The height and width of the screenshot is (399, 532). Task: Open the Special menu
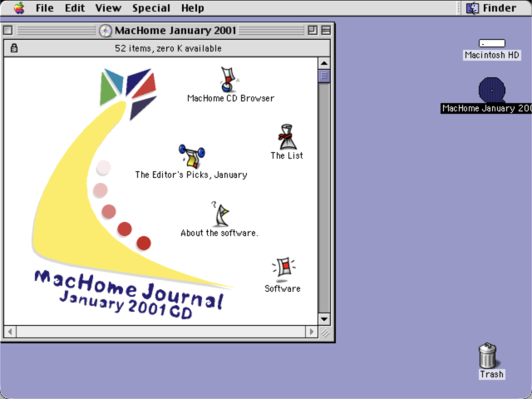151,8
